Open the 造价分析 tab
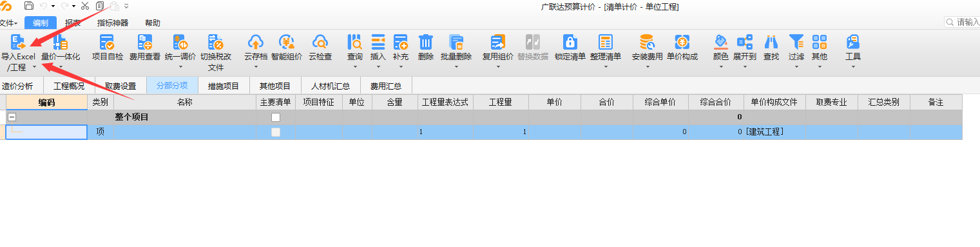This screenshot has height=247, width=980. coord(17,86)
